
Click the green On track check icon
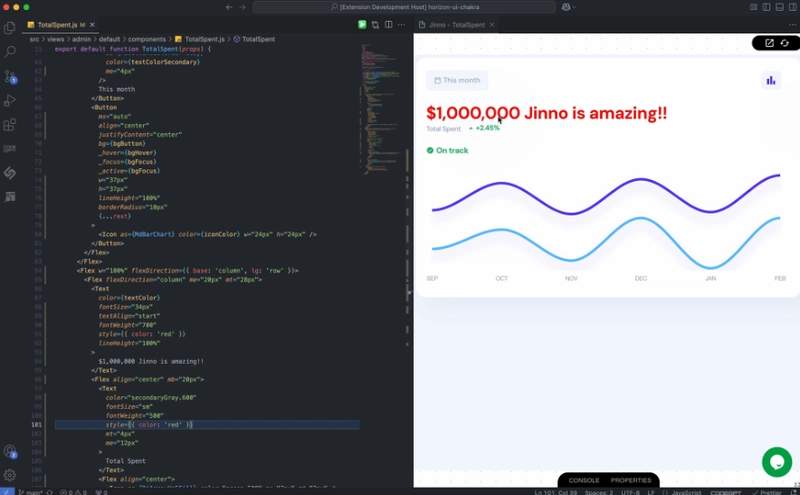pyautogui.click(x=430, y=150)
